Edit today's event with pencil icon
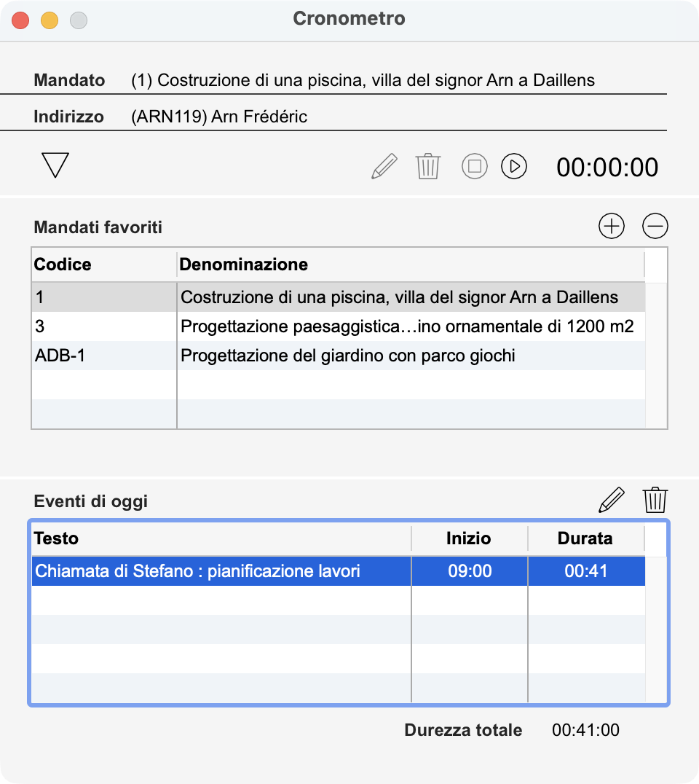Viewport: 699px width, 784px height. [611, 501]
